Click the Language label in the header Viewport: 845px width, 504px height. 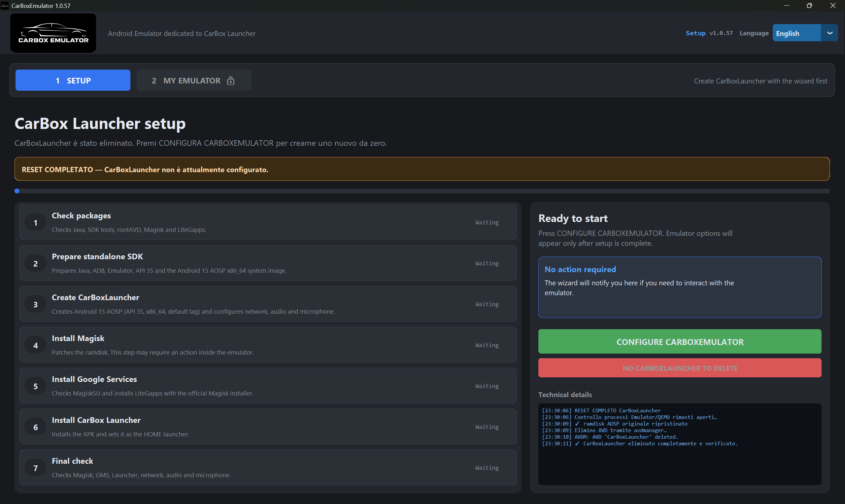pyautogui.click(x=754, y=33)
